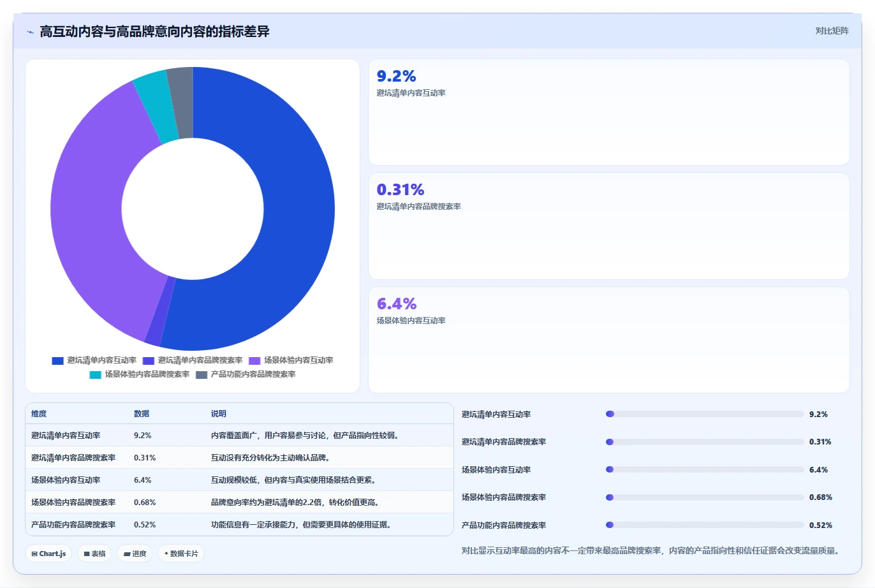
Task: Open the 0.31% 避坑清单内容品牌搜索率 card
Action: pyautogui.click(x=609, y=226)
